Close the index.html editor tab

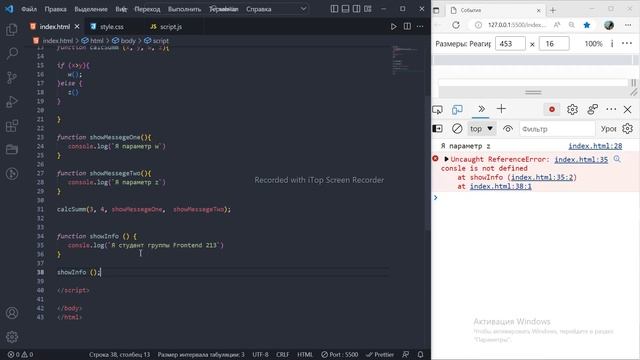(x=77, y=27)
